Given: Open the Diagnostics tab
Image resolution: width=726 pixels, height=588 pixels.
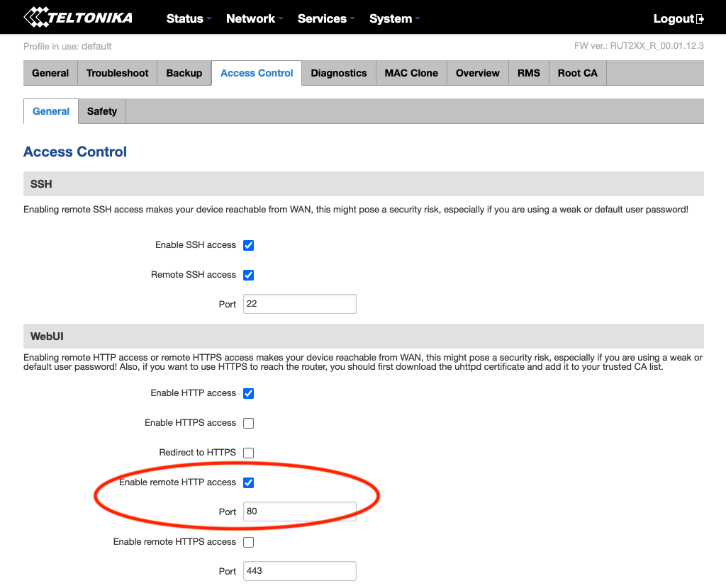Looking at the screenshot, I should click(x=338, y=72).
